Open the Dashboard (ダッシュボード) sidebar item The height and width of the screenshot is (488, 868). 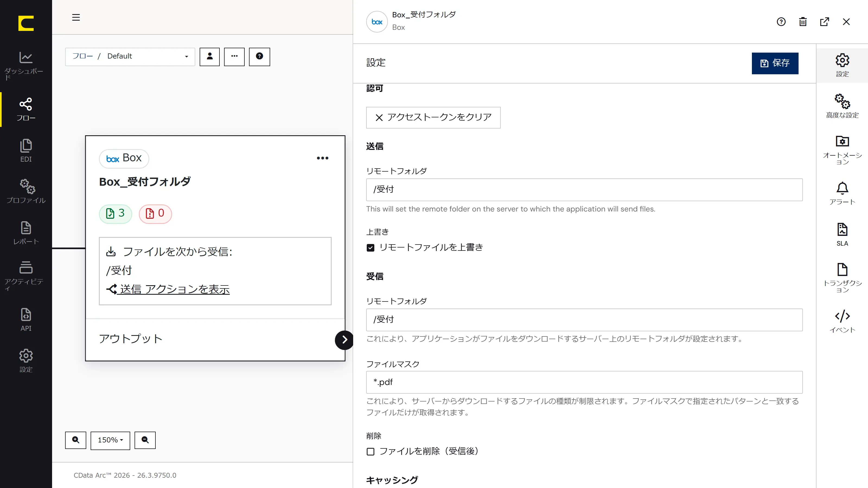(x=26, y=66)
